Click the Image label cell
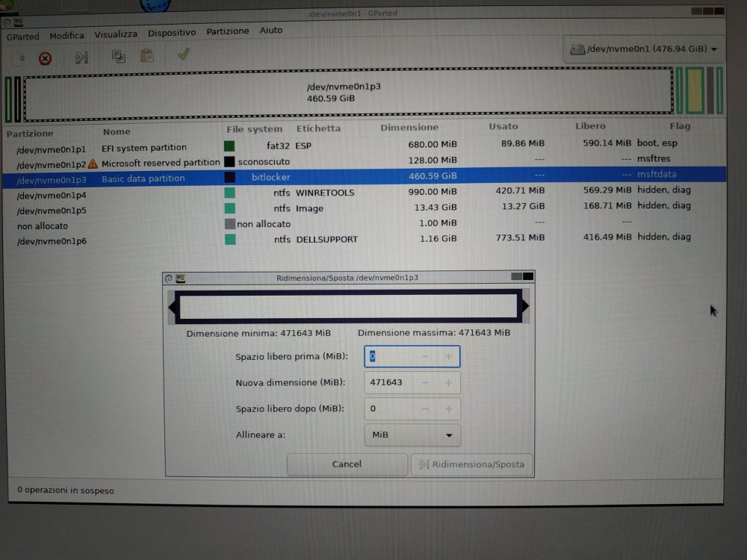 309,208
